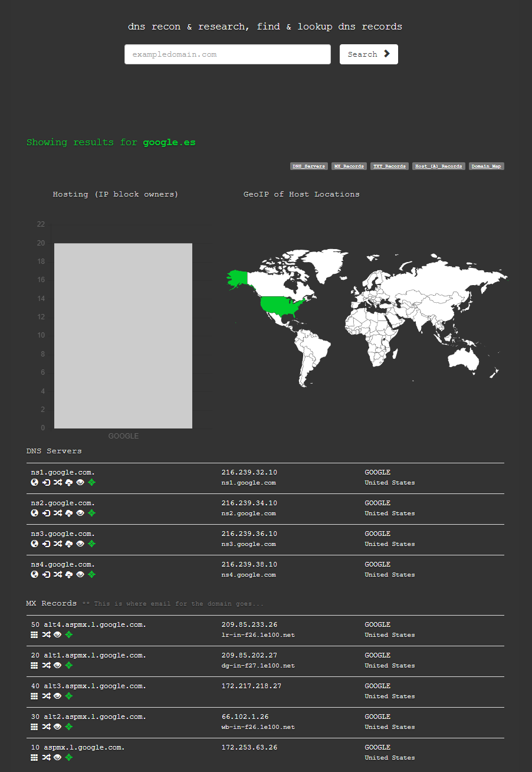The height and width of the screenshot is (772, 532).
Task: Click the eye icon under ns3.google.com
Action: pos(80,544)
